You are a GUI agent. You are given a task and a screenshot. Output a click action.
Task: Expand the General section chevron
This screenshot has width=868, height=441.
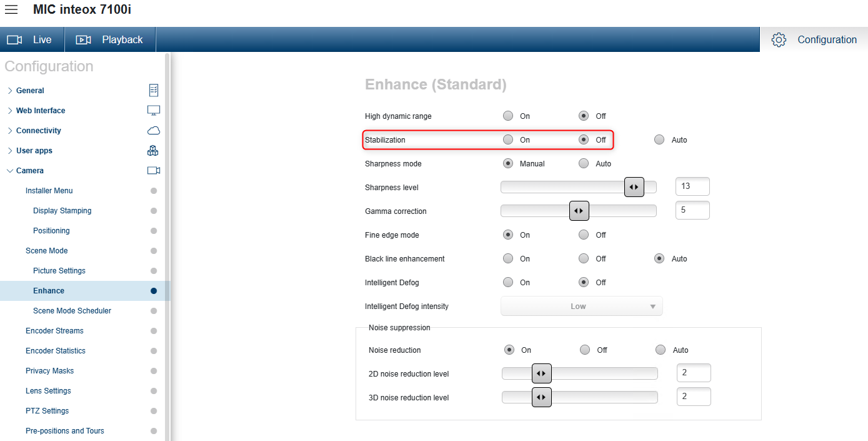click(10, 91)
